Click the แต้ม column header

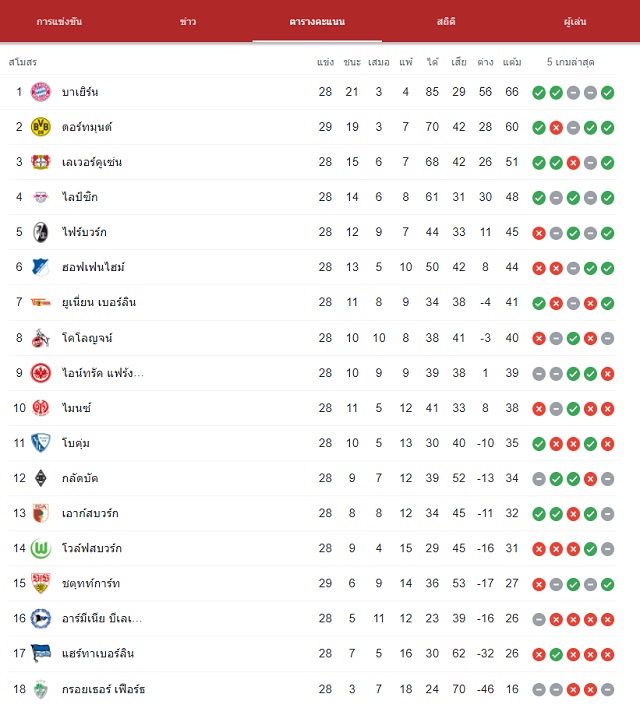pos(512,62)
